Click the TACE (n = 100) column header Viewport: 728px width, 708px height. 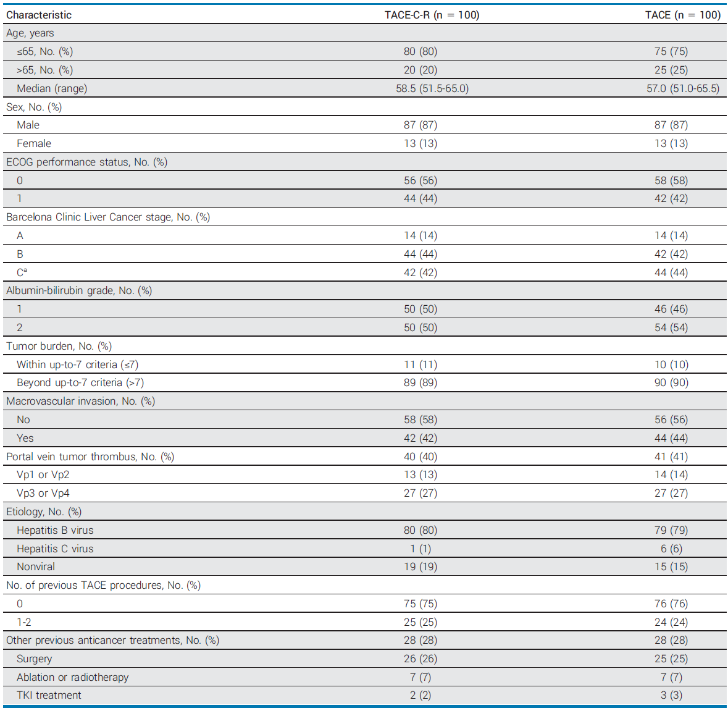682,15
